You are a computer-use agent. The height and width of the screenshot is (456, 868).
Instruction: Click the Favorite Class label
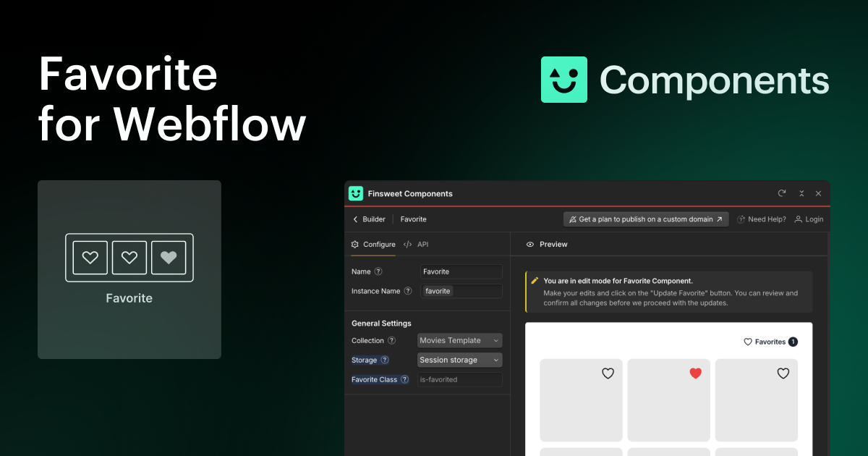tap(375, 379)
